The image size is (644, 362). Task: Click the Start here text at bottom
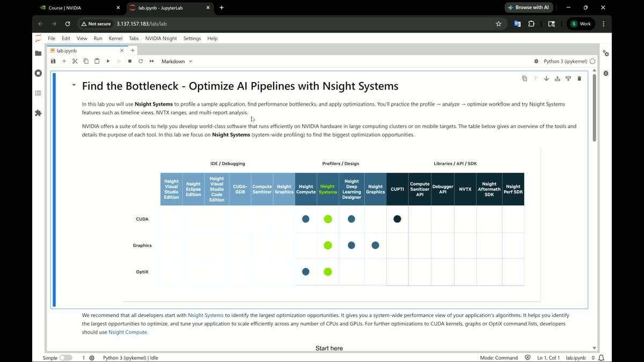(329, 348)
